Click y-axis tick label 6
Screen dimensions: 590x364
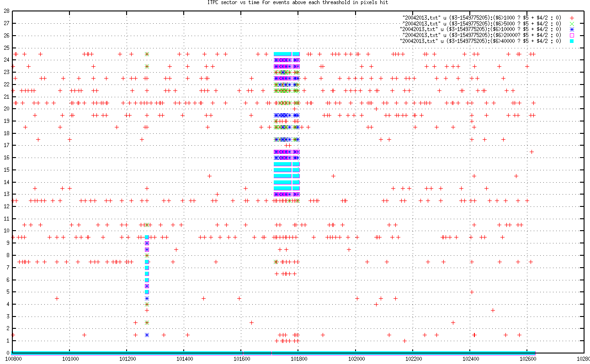coord(8,280)
